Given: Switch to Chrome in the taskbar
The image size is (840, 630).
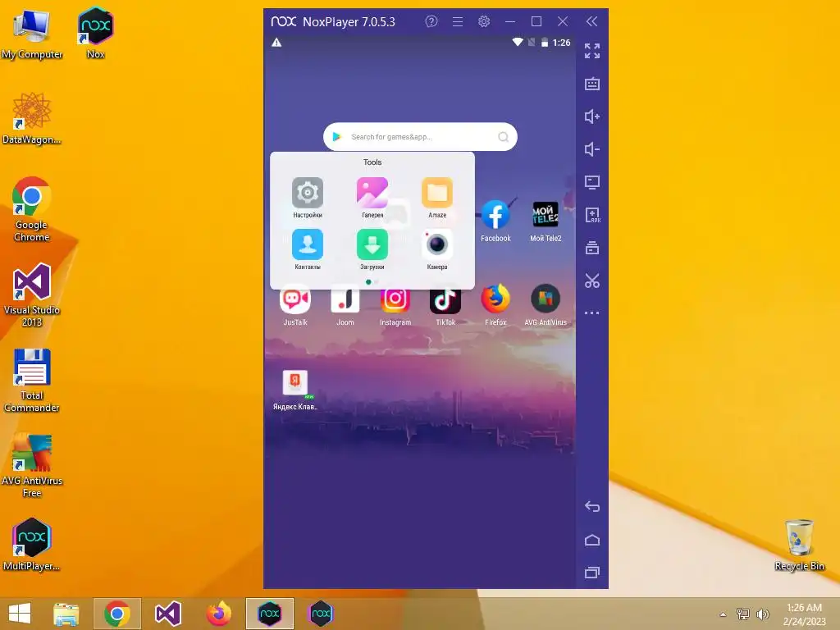Looking at the screenshot, I should (117, 614).
